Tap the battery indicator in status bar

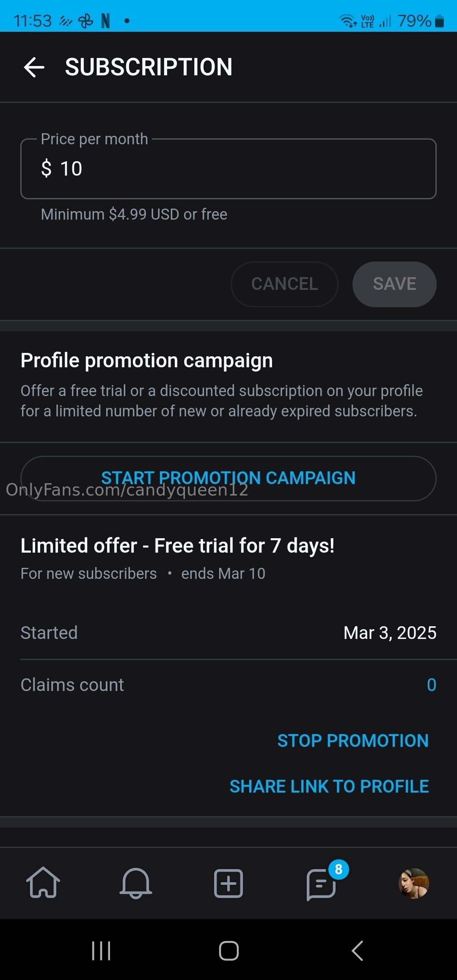point(440,21)
